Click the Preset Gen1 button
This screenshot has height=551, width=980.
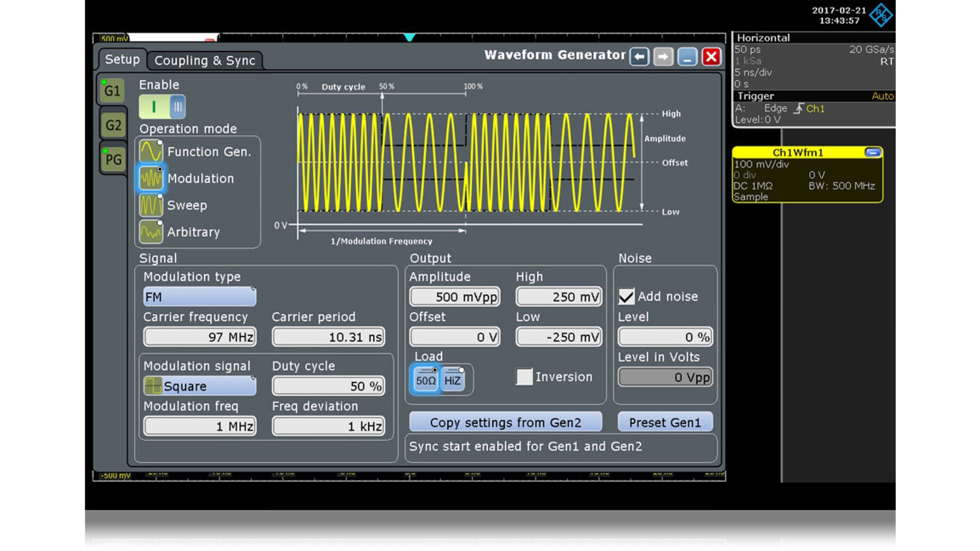665,422
